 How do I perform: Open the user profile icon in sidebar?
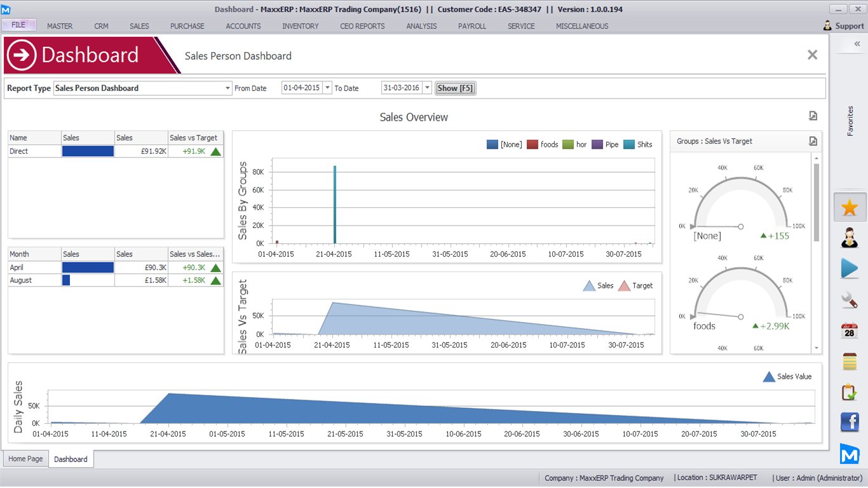(850, 238)
